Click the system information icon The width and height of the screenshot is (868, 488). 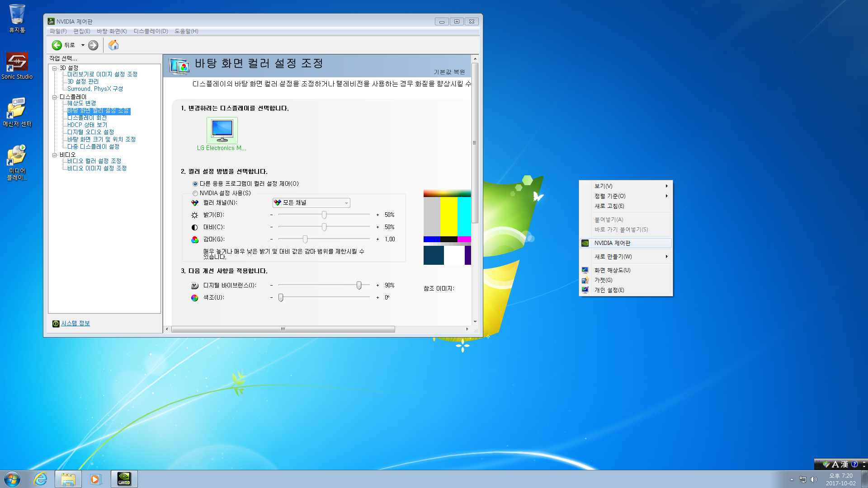(56, 324)
